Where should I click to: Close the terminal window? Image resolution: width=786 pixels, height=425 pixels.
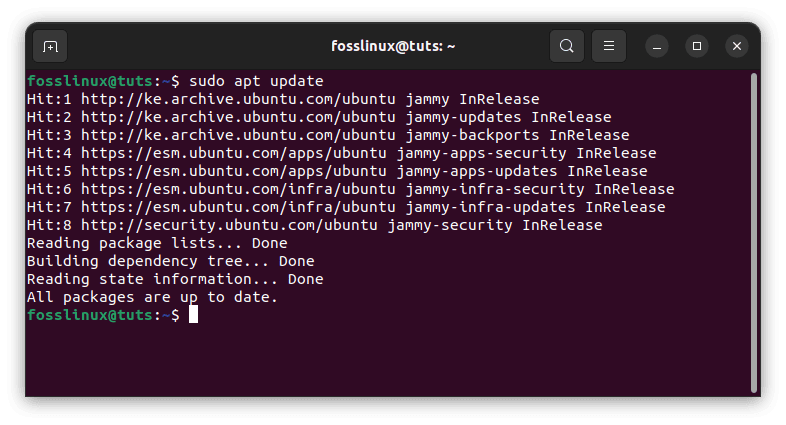pyautogui.click(x=737, y=46)
